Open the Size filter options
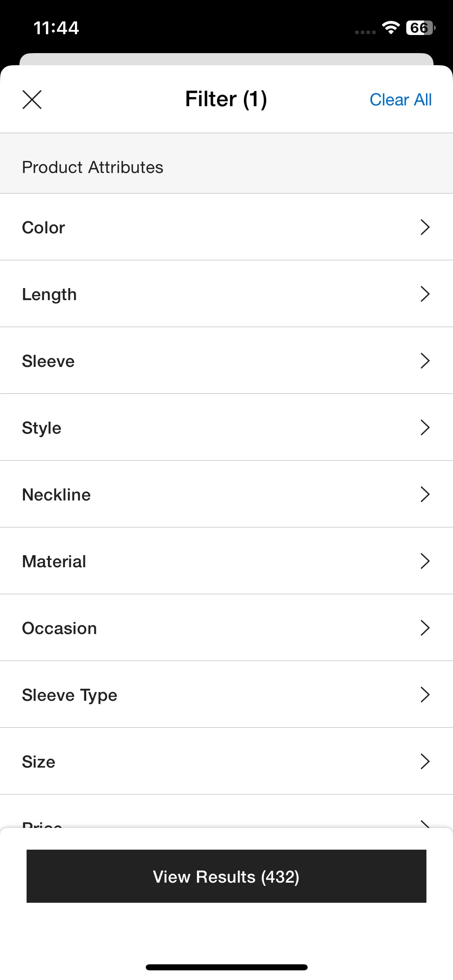 coord(226,761)
